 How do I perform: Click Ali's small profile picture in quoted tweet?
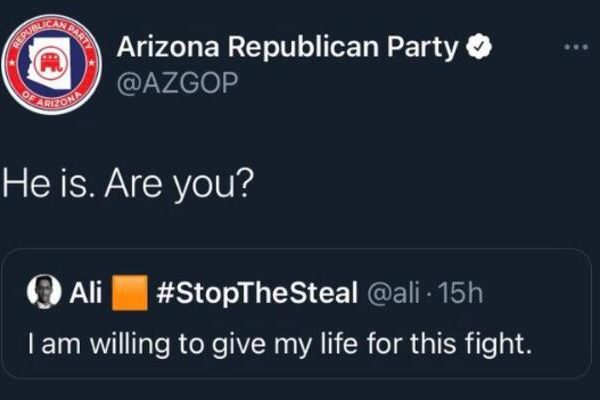click(x=44, y=292)
